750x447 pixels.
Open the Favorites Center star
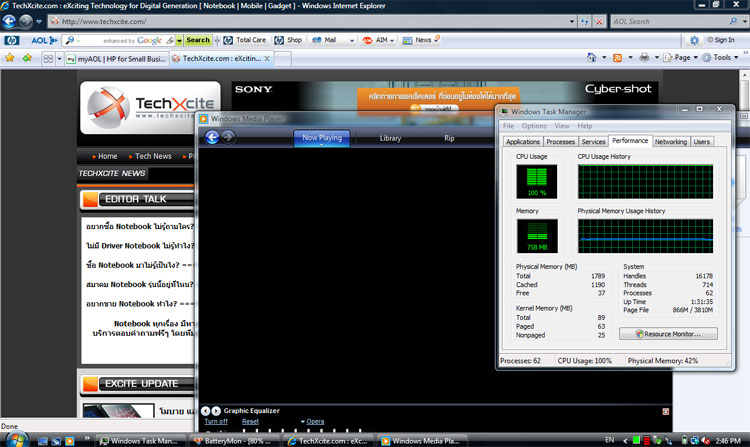click(x=10, y=58)
